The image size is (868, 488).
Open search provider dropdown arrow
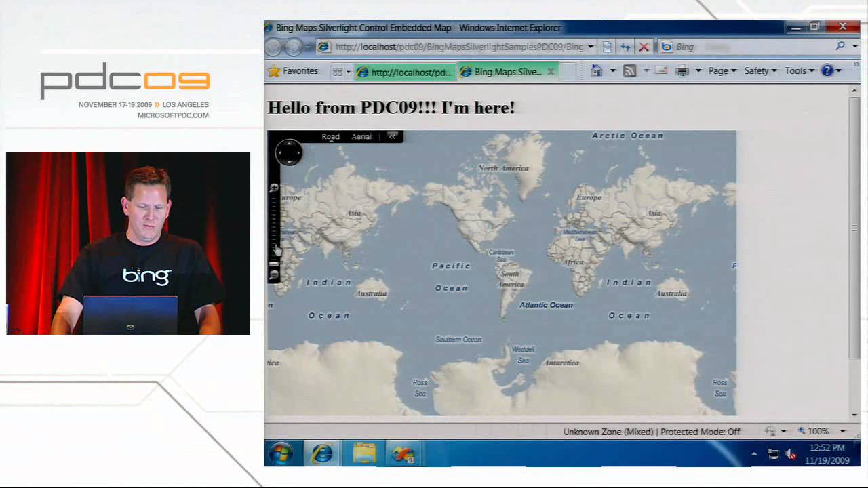[855, 46]
